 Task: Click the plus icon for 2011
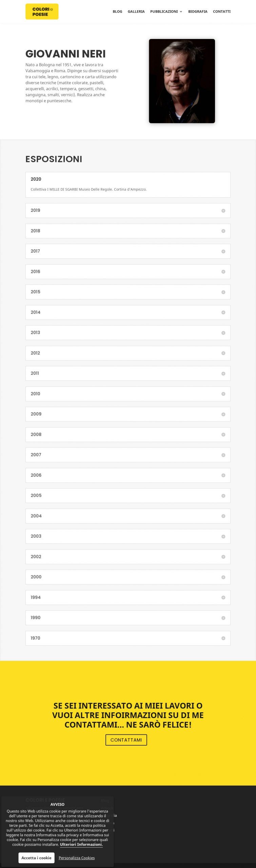click(223, 373)
